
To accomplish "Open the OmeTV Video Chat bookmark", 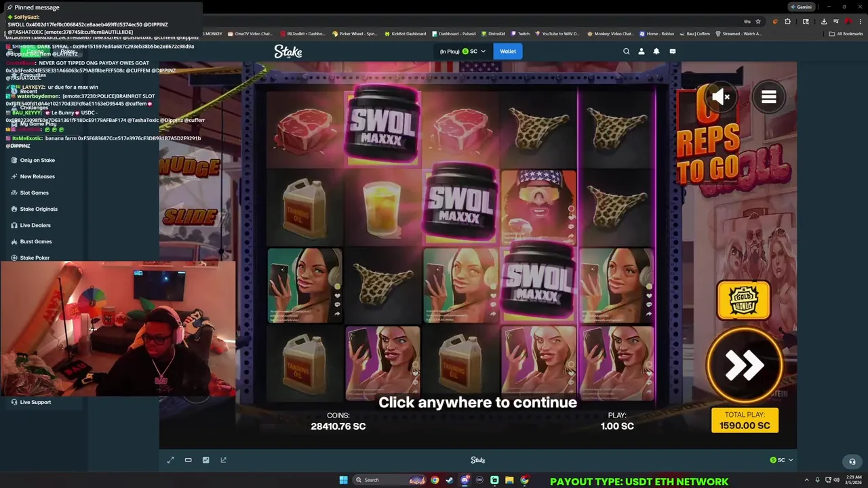I will [x=250, y=34].
